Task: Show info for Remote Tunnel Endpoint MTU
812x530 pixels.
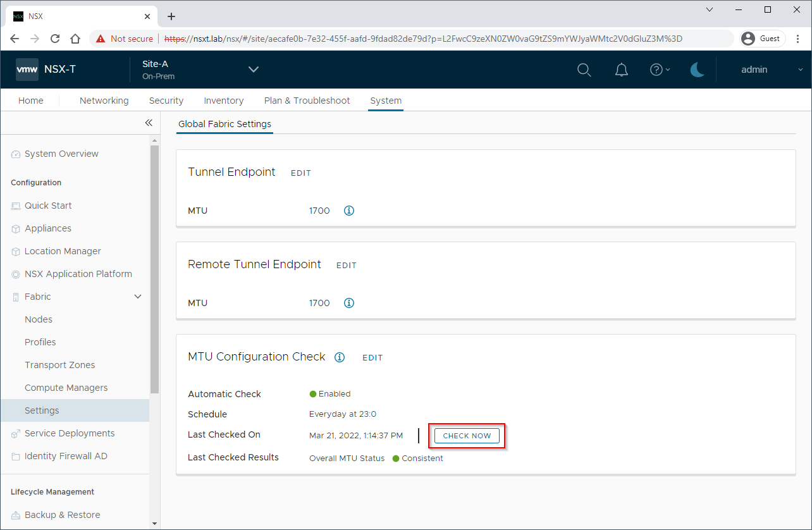Action: coord(349,303)
